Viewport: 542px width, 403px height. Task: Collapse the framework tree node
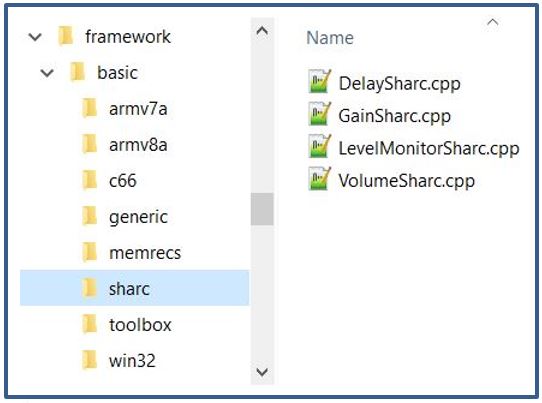point(35,37)
